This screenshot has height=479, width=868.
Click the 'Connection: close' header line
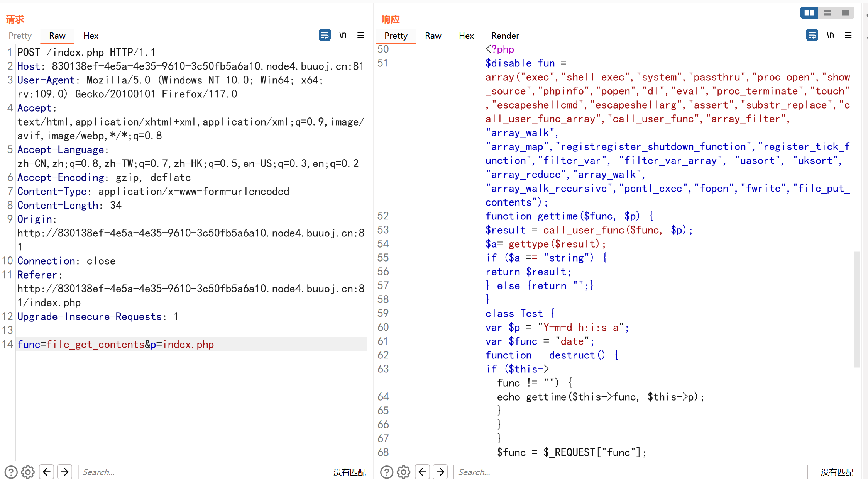pos(66,261)
